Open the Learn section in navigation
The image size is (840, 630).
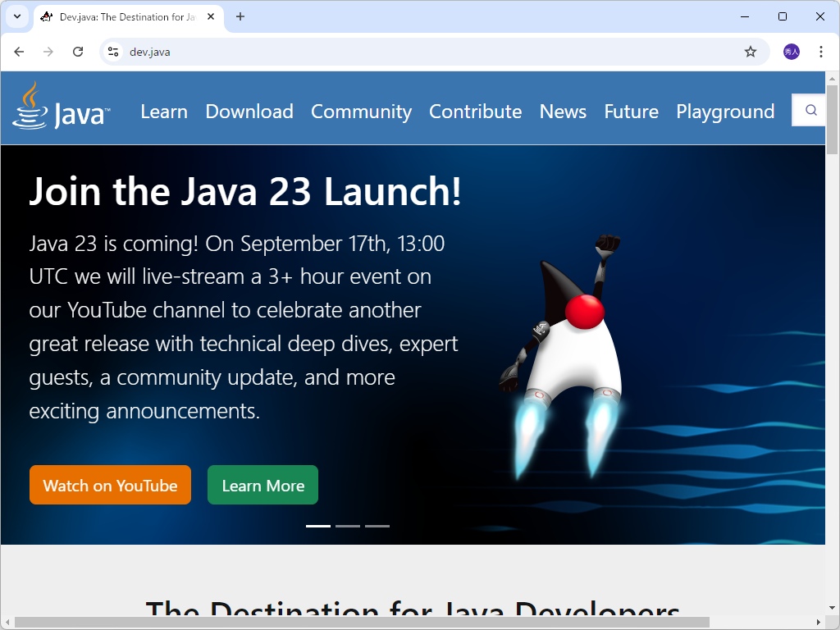(x=164, y=112)
